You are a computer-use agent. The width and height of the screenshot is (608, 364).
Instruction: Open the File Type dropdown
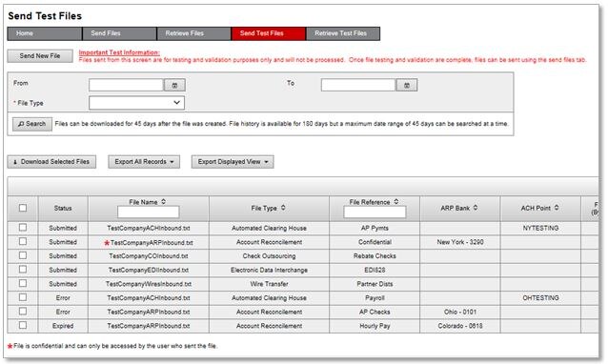point(136,103)
